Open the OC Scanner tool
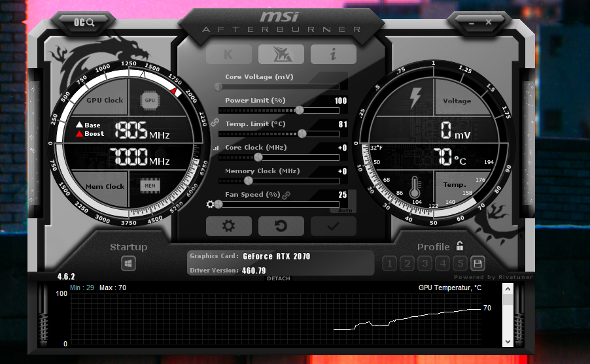Screen dimensions: 590x364 coord(84,23)
